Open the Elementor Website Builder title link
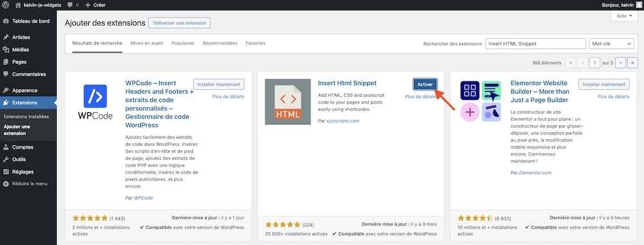This screenshot has height=245, width=644. (x=540, y=92)
